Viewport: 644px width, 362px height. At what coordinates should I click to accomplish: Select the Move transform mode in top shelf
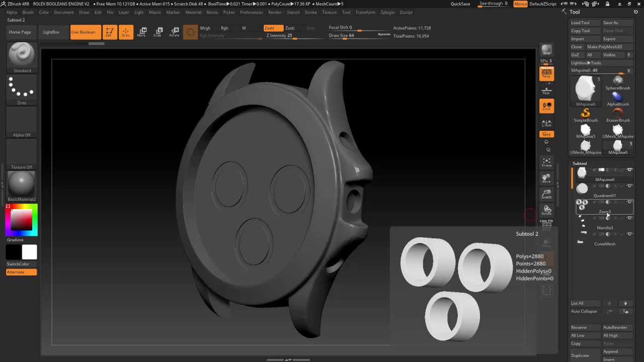tap(142, 32)
